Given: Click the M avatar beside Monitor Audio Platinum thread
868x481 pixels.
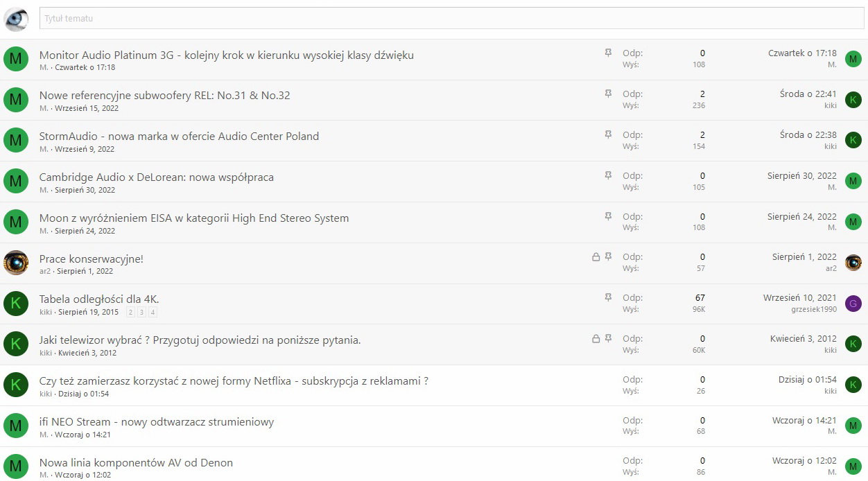Looking at the screenshot, I should [x=16, y=60].
